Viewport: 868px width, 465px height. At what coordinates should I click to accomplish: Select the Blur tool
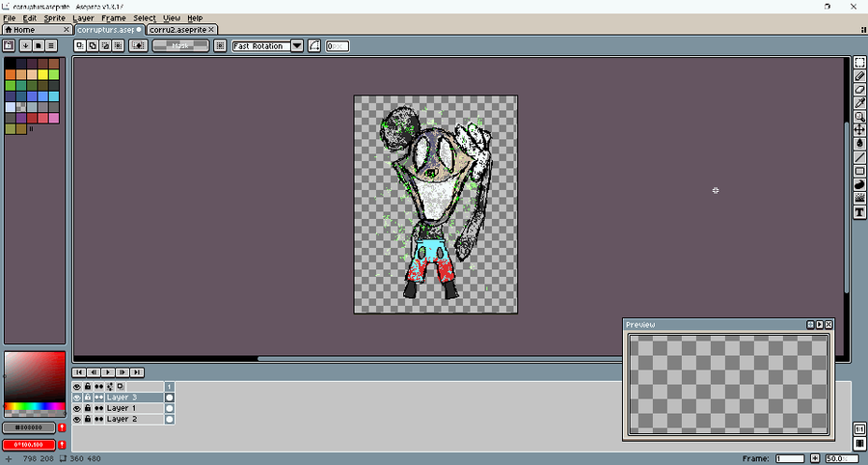(x=859, y=198)
